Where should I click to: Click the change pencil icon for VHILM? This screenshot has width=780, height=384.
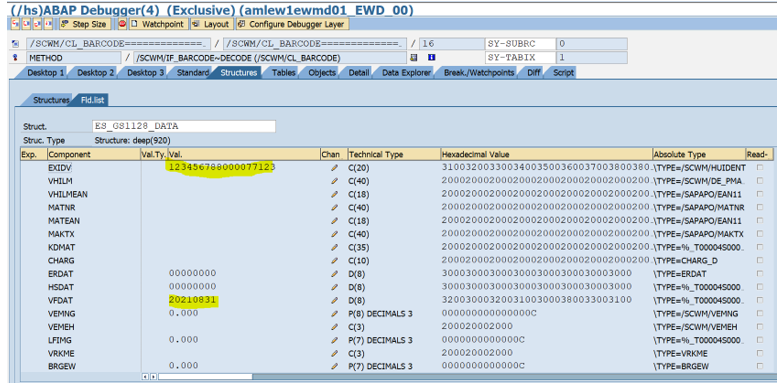coord(334,181)
